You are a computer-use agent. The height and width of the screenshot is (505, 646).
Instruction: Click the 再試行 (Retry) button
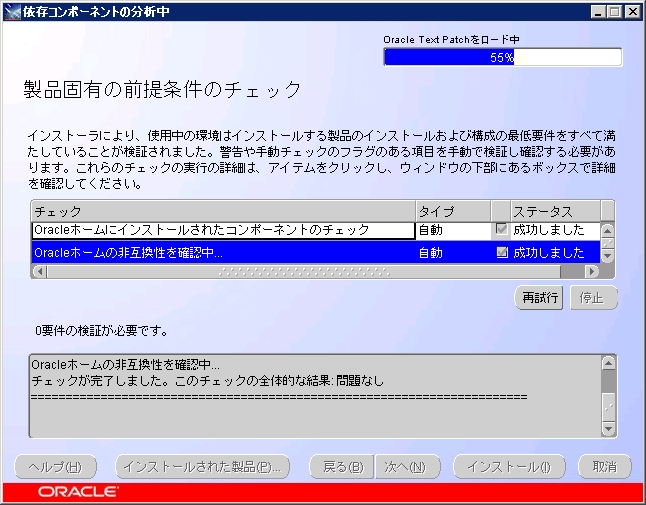tap(540, 297)
